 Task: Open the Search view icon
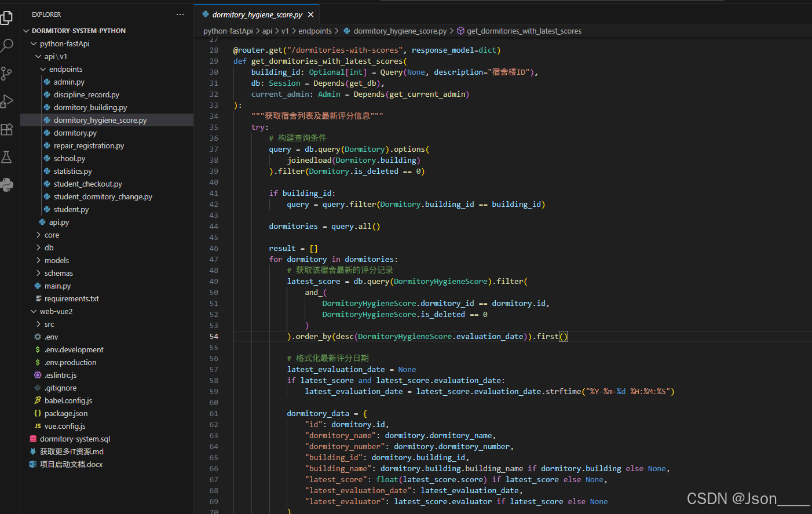(6, 46)
